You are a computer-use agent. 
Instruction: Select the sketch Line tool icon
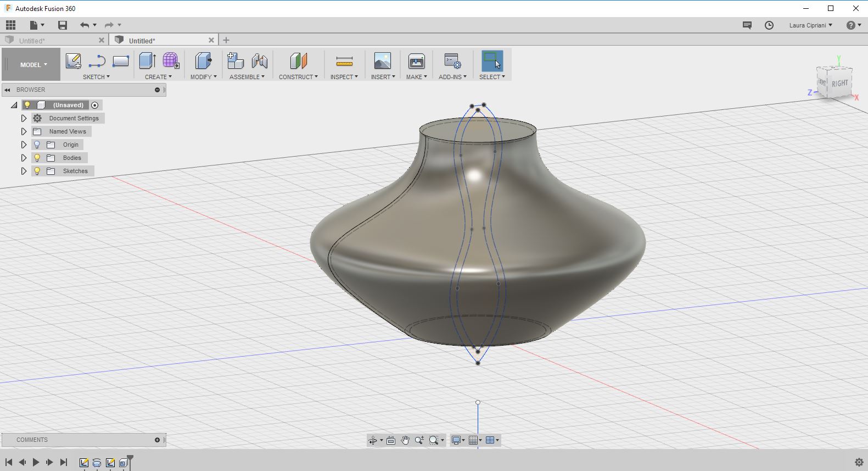click(x=97, y=61)
